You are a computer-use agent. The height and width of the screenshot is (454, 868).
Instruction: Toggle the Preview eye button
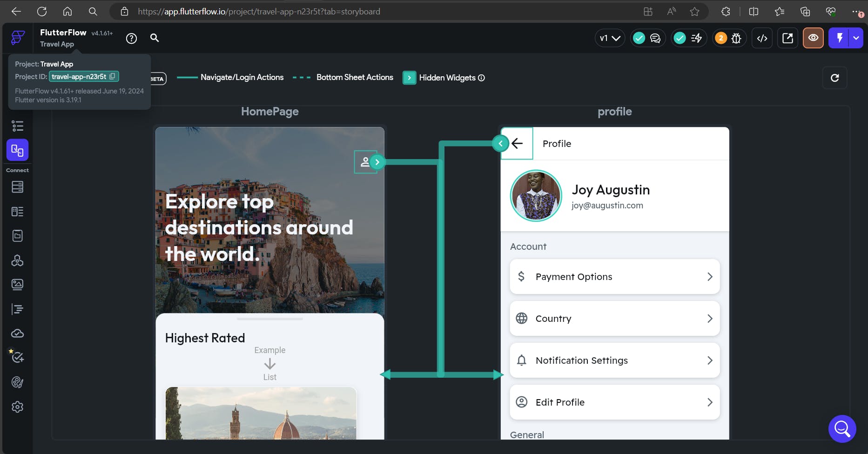pos(813,38)
